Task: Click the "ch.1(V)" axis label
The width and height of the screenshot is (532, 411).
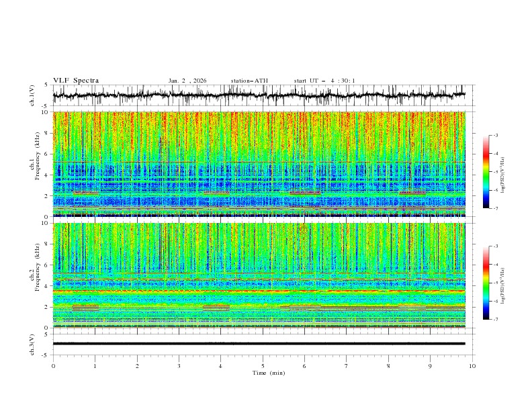Action: [32, 95]
